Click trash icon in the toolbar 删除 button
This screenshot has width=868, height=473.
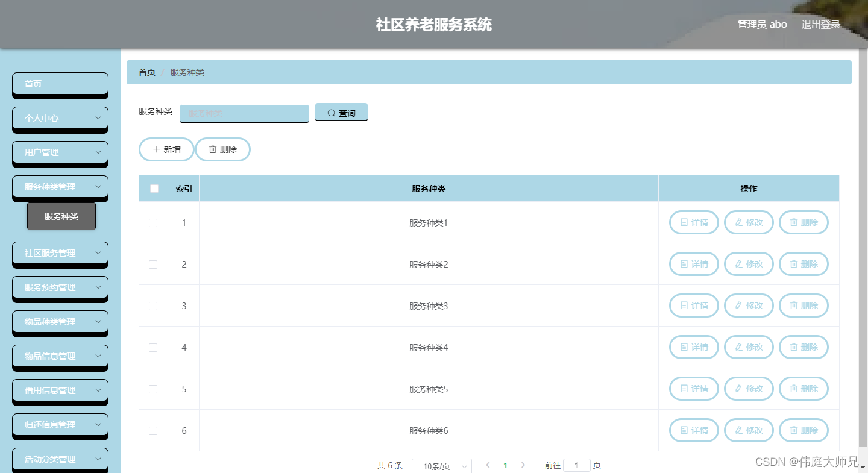213,149
